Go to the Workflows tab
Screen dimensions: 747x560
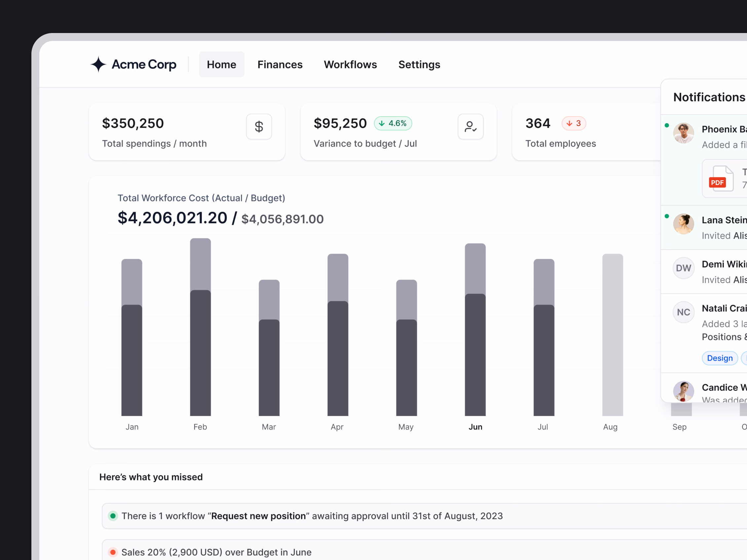[350, 64]
